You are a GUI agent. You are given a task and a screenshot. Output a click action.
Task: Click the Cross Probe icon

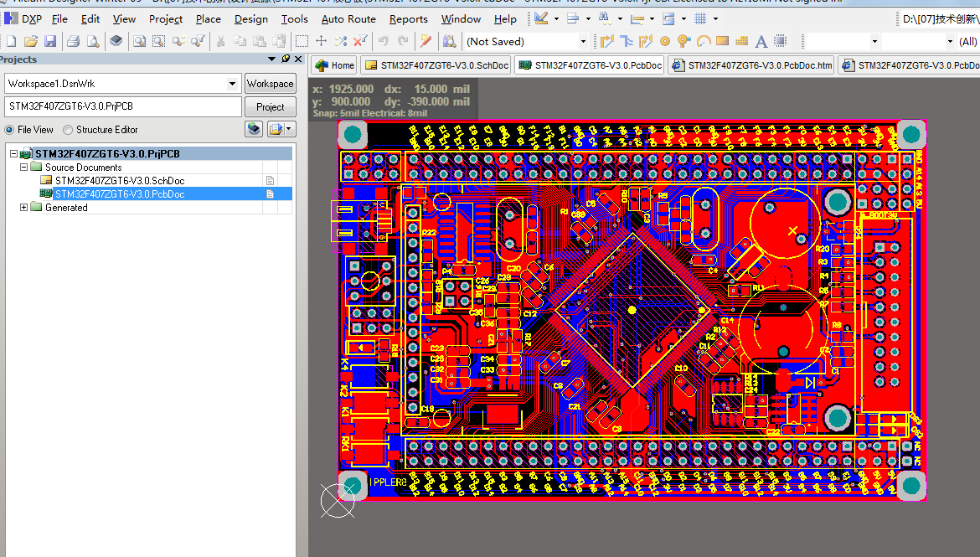(x=426, y=41)
